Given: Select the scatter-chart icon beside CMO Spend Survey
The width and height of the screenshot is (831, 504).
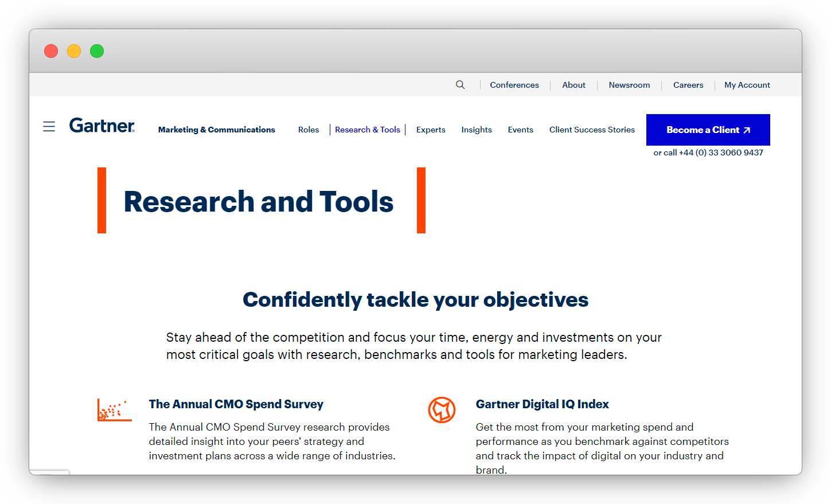Looking at the screenshot, I should pyautogui.click(x=114, y=409).
